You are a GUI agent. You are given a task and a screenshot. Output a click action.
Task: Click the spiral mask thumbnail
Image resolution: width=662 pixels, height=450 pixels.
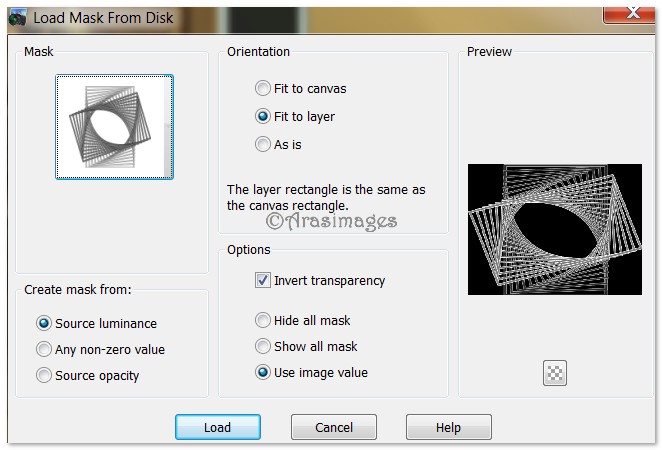[x=112, y=127]
